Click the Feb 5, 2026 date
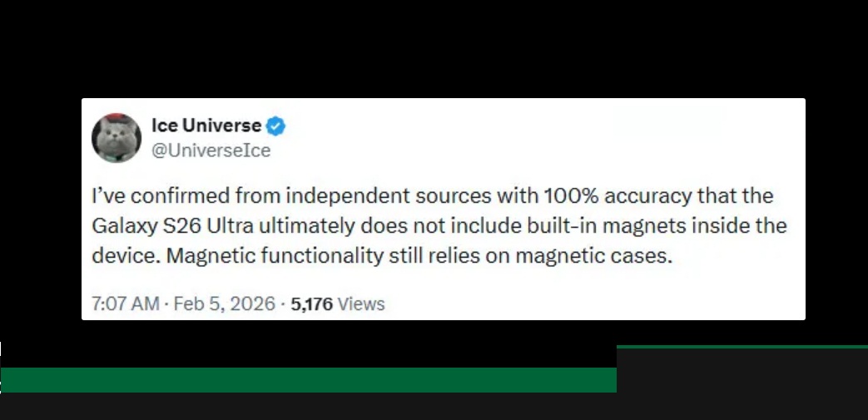The width and height of the screenshot is (868, 420). (x=222, y=304)
